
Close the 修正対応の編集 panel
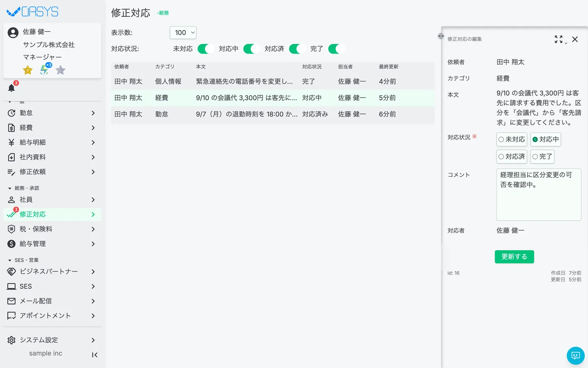[575, 39]
